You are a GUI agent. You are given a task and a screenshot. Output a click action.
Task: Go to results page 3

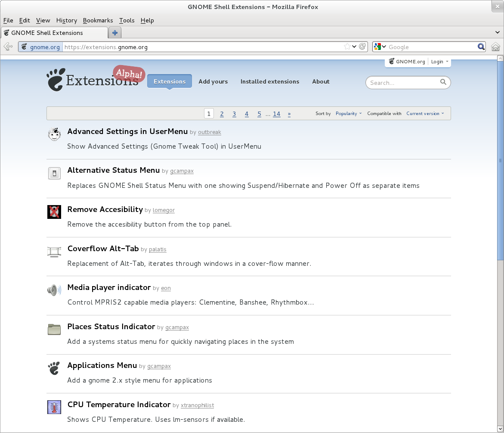234,114
